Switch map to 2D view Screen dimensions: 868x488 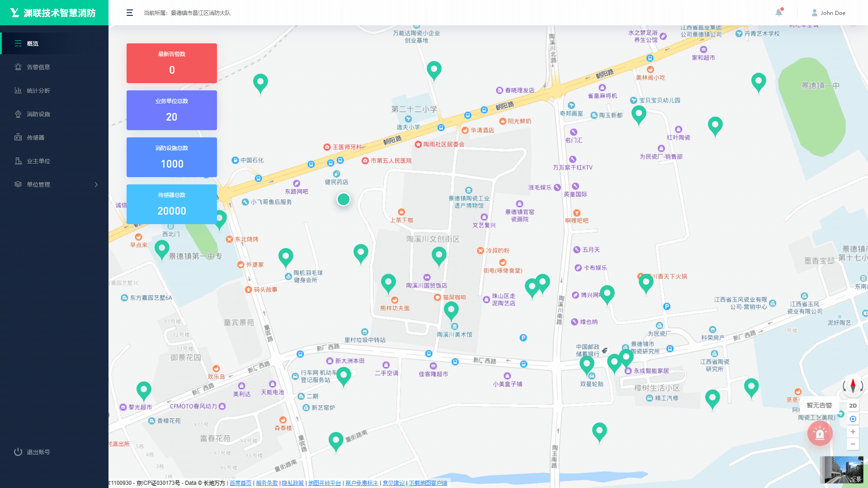[853, 406]
